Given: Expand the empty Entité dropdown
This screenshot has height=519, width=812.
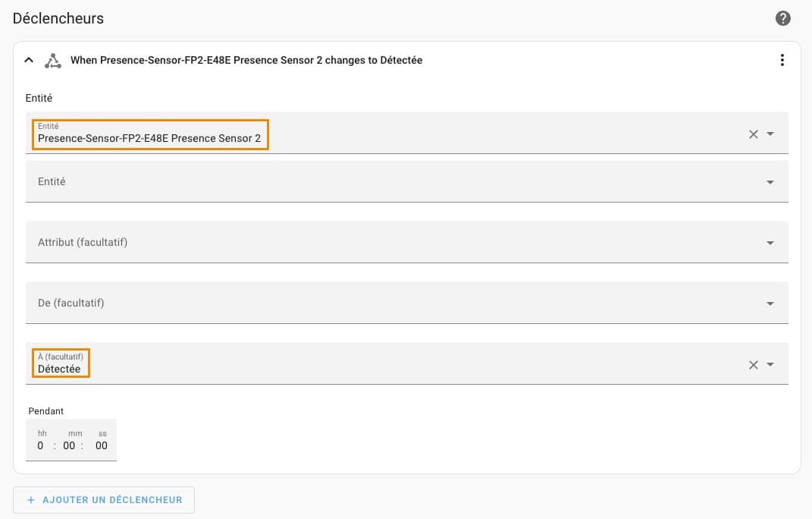Looking at the screenshot, I should click(770, 182).
